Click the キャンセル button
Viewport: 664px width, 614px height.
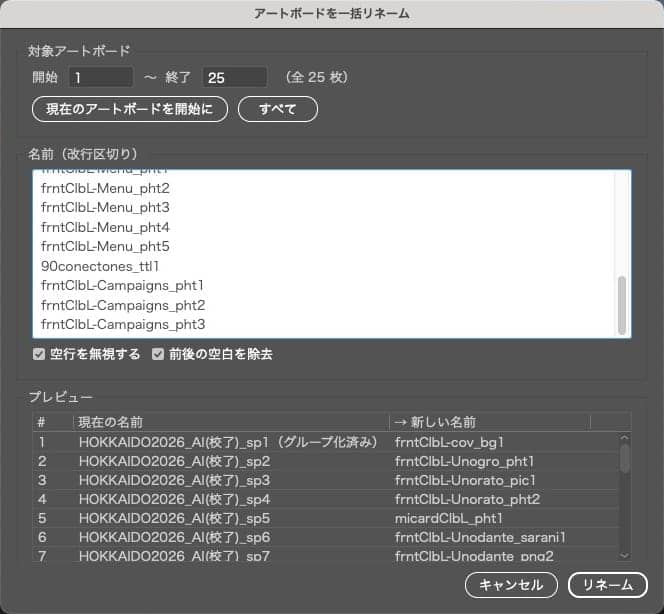(511, 585)
